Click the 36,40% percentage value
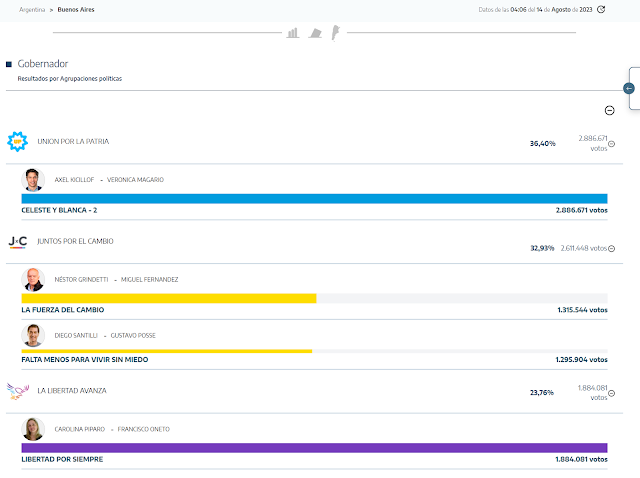This screenshot has width=640, height=478. pos(543,144)
